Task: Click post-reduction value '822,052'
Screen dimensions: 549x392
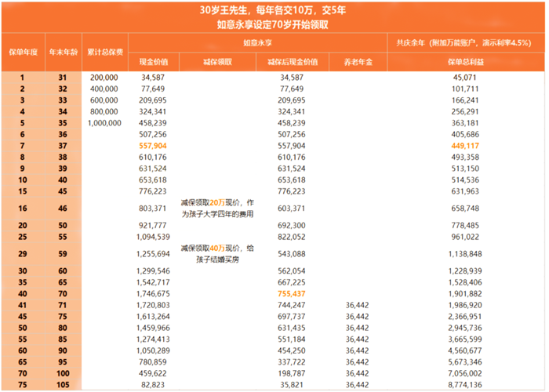Action: 291,237
